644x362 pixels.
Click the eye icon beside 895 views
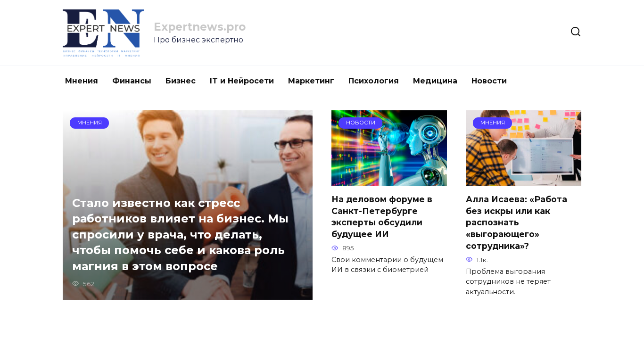(x=335, y=248)
